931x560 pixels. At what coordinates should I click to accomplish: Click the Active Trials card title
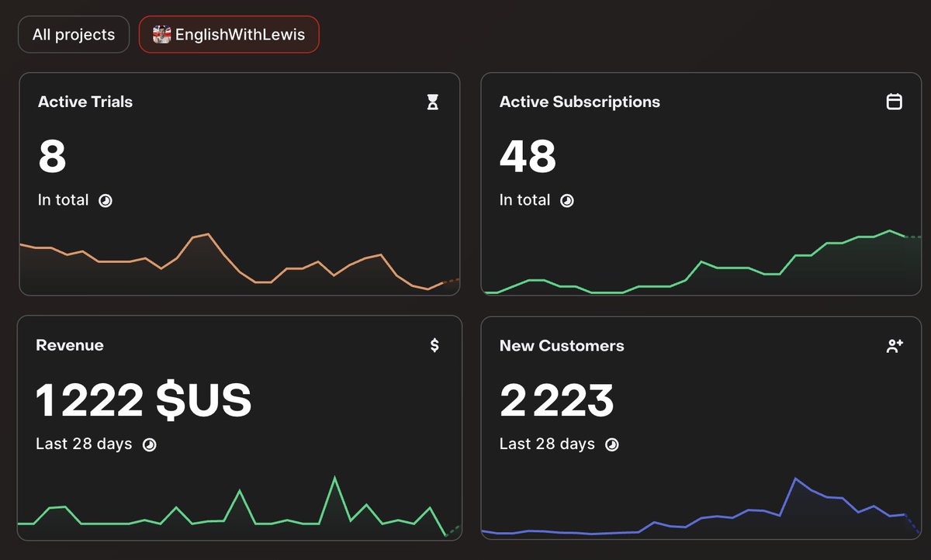[x=85, y=102]
